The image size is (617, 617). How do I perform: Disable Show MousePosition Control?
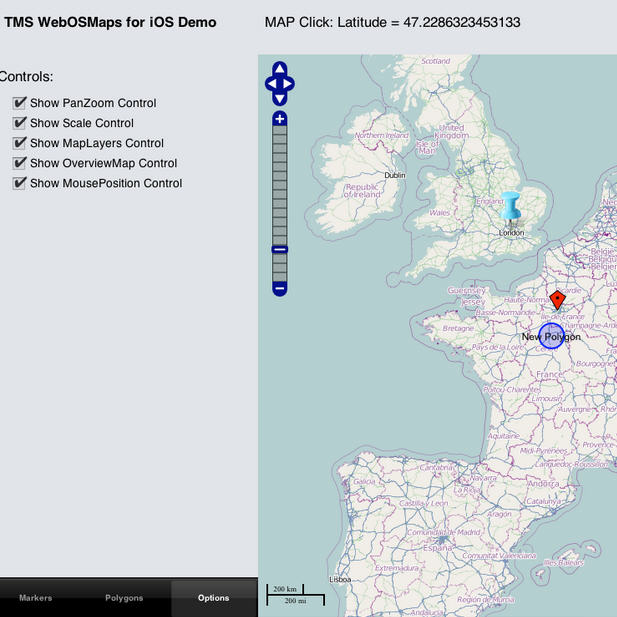[19, 183]
